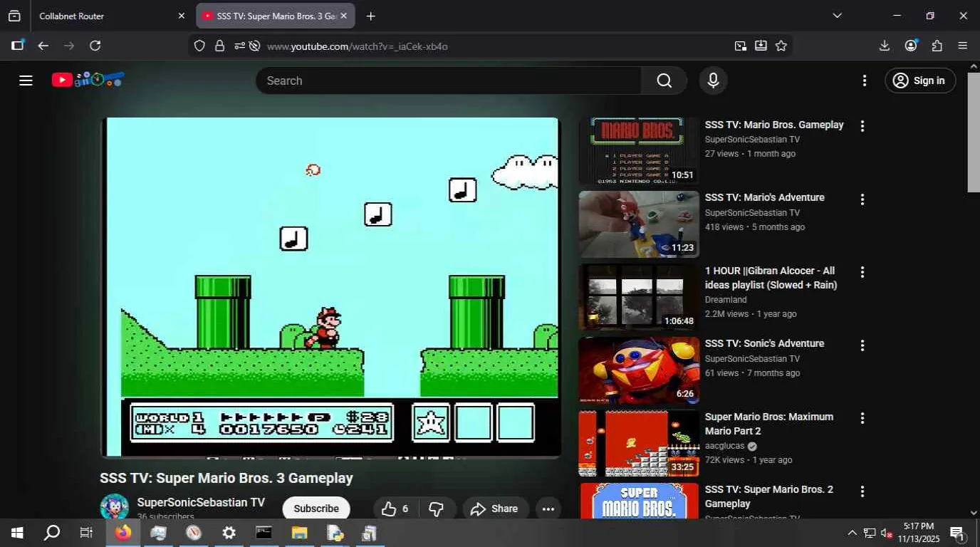Open SuperSonicSebastian TV channel name link
The image size is (980, 547).
[201, 502]
